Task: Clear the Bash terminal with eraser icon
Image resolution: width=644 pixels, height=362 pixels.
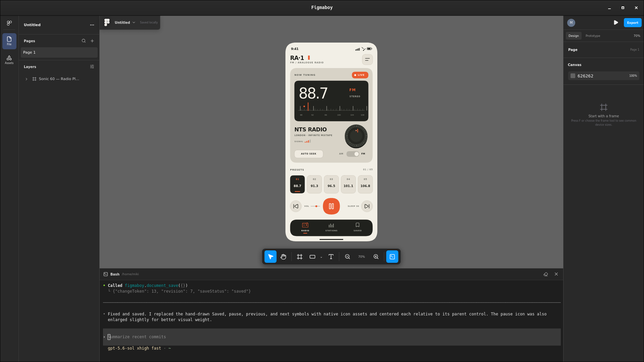Action: click(x=546, y=274)
